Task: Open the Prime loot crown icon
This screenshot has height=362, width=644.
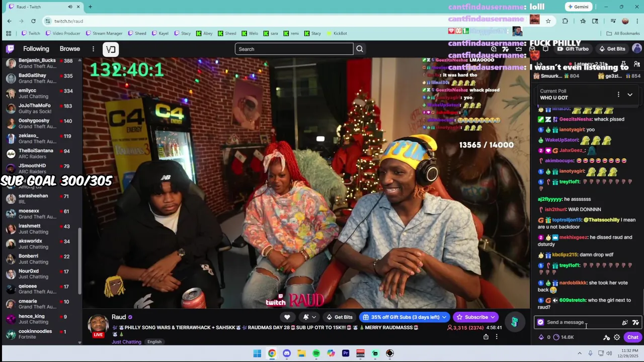Action: click(x=519, y=49)
